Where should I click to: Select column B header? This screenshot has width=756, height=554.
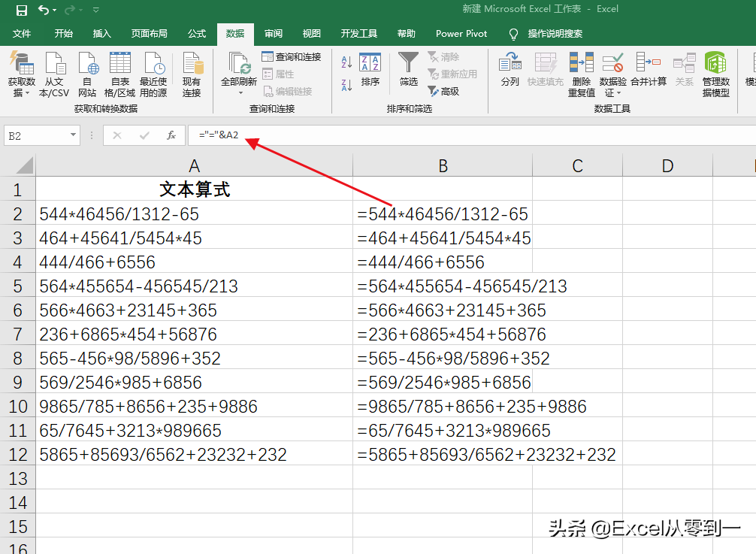(x=443, y=166)
